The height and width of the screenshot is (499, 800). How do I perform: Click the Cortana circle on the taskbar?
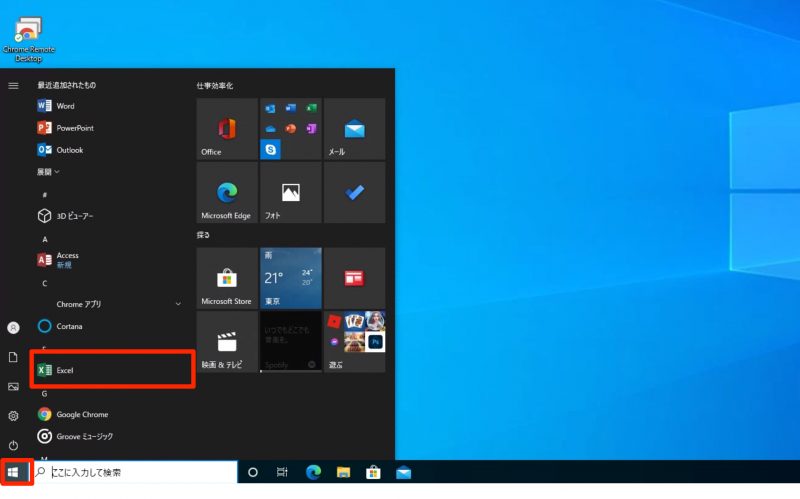tap(253, 472)
